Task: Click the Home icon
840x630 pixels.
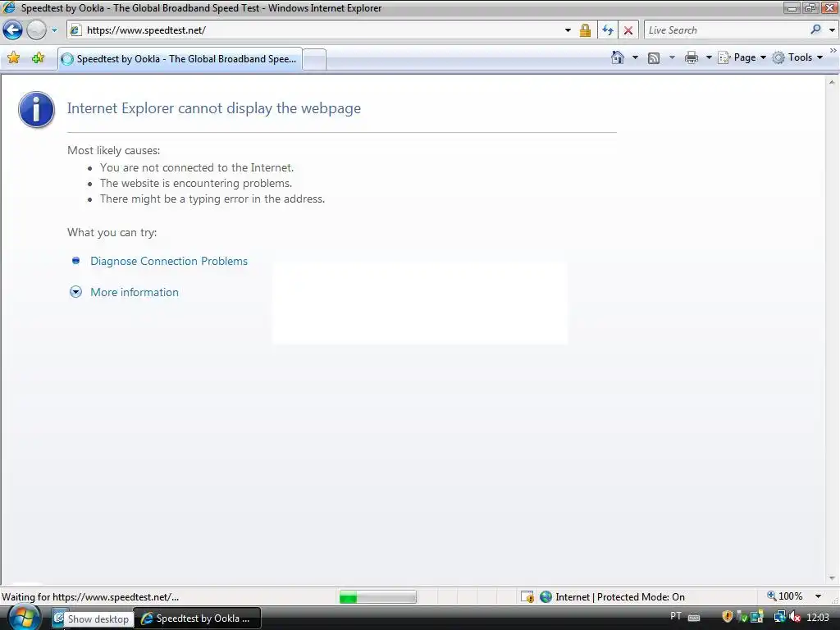Action: click(x=618, y=57)
